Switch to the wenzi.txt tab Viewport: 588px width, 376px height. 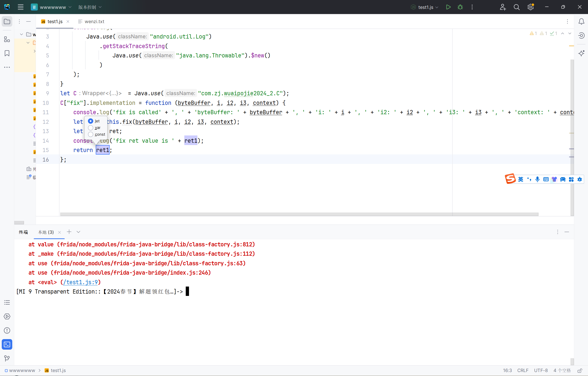click(x=91, y=21)
